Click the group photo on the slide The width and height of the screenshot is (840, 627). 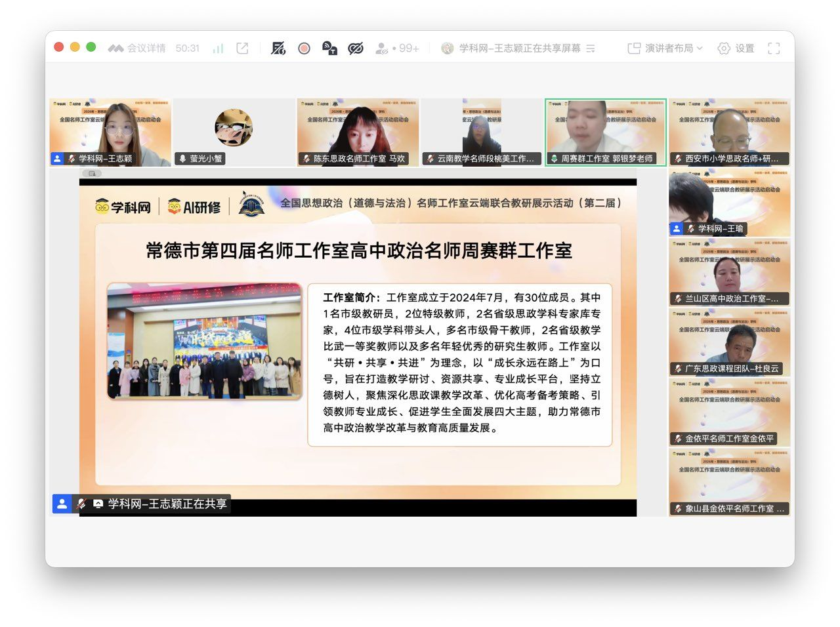tap(205, 341)
